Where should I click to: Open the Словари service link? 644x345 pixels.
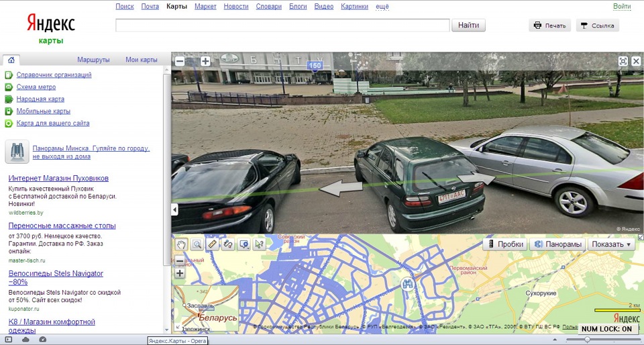268,7
